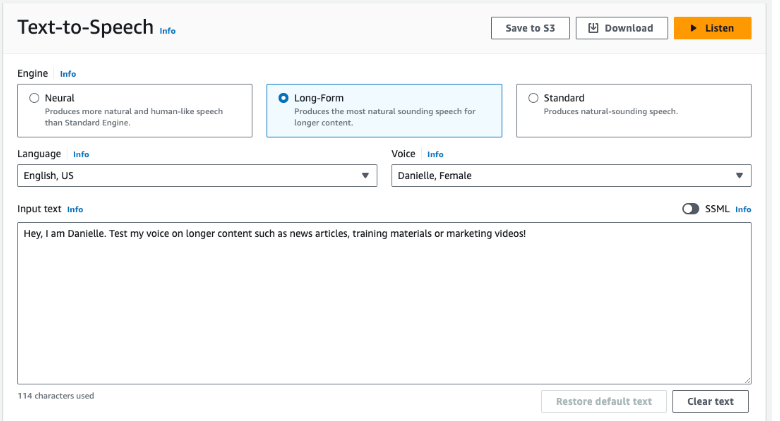
Task: Open Info link beside Text-to-Speech title
Action: 167,31
